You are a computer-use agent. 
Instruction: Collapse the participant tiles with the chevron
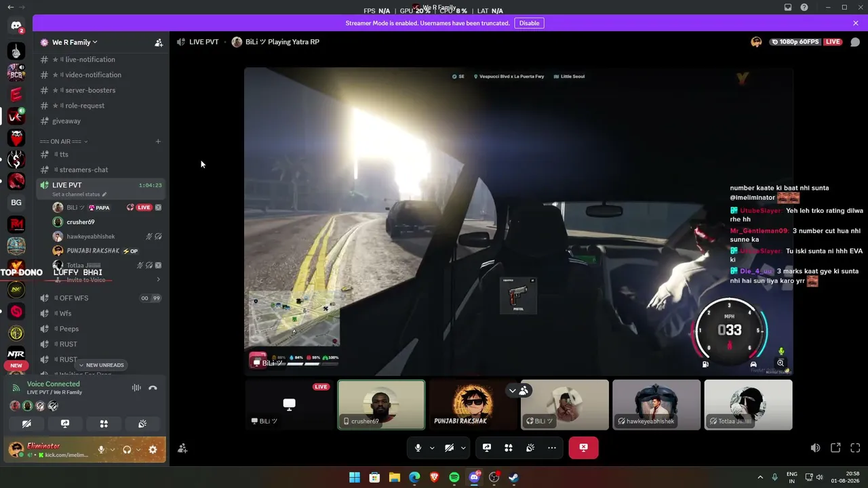(513, 390)
